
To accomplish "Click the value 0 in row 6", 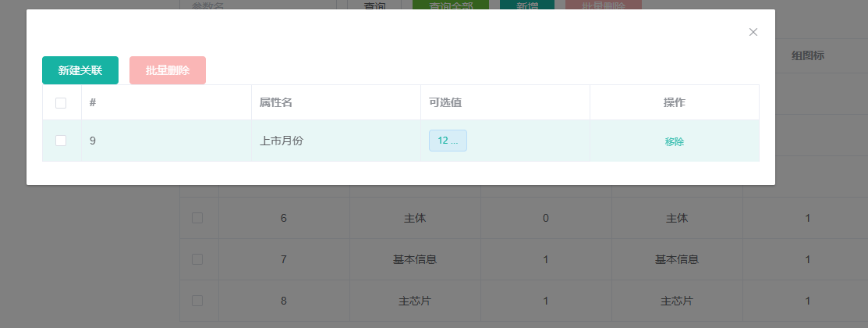I will [546, 219].
